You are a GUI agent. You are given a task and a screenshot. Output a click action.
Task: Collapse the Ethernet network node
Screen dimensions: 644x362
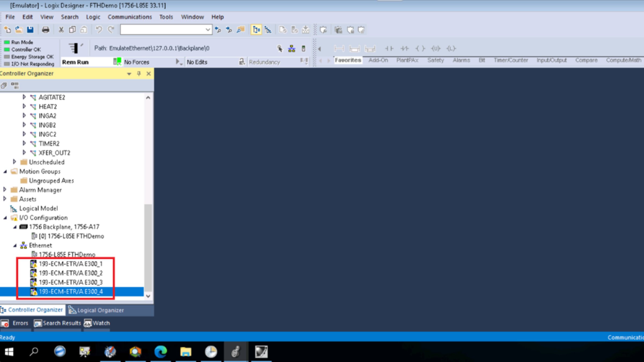point(15,245)
